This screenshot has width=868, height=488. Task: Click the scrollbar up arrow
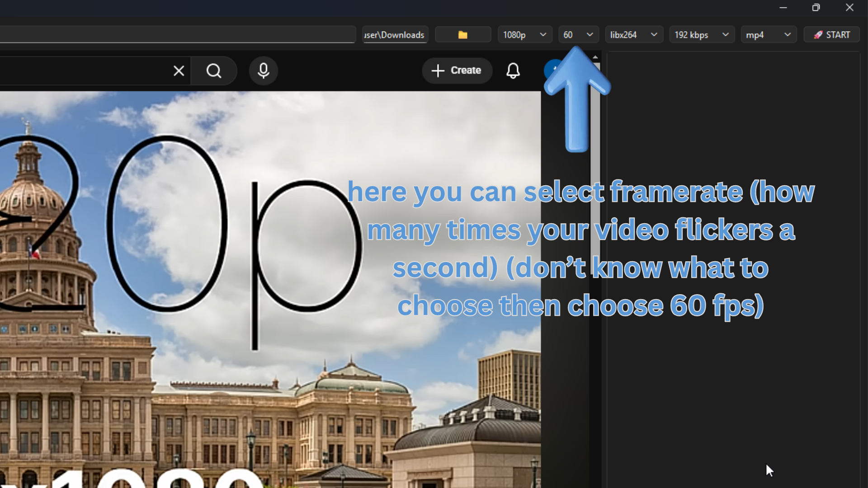pos(595,56)
